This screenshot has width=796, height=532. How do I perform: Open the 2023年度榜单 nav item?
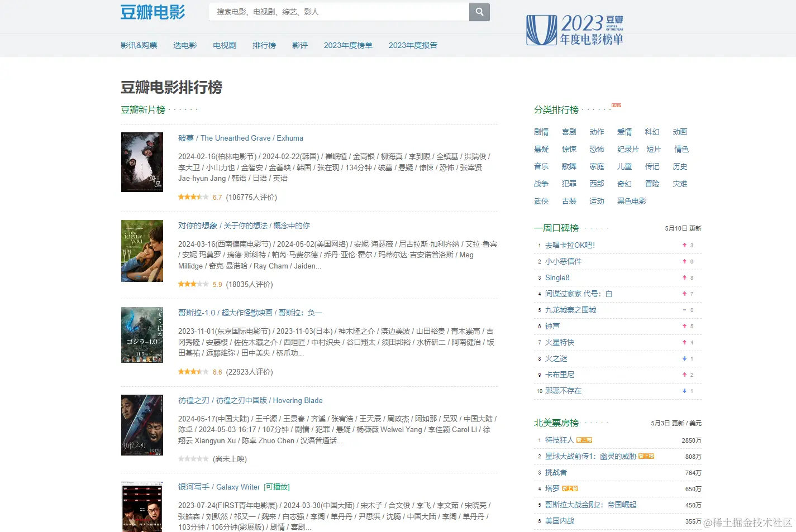click(348, 45)
